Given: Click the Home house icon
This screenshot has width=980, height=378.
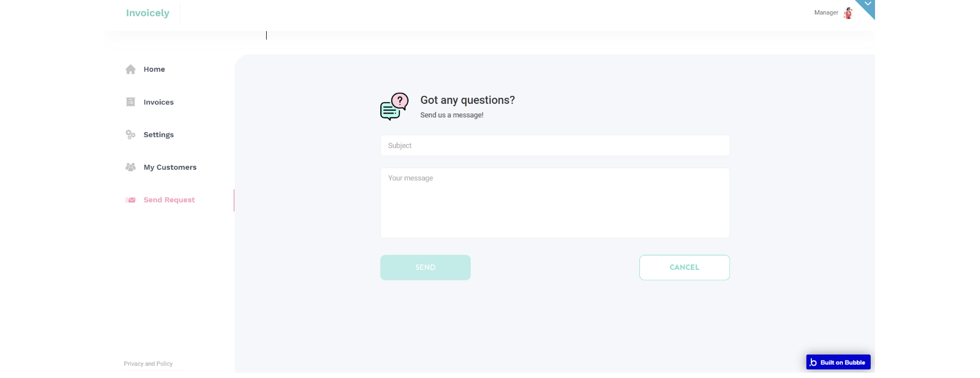Looking at the screenshot, I should click(x=131, y=70).
